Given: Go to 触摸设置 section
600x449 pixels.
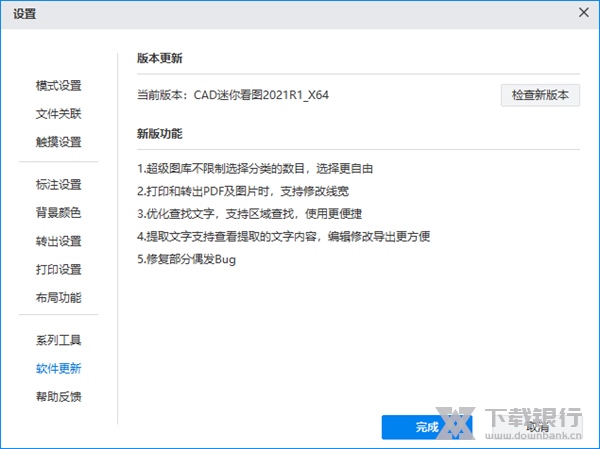Looking at the screenshot, I should (58, 142).
